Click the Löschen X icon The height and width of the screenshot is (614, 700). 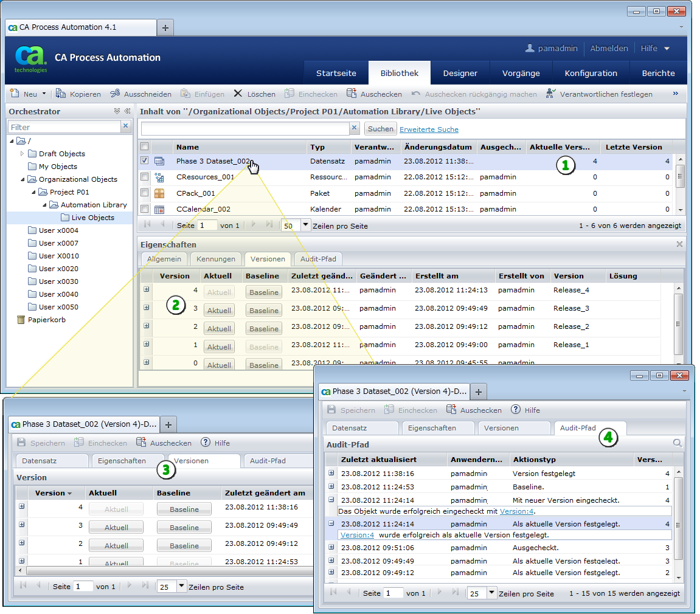pos(238,94)
